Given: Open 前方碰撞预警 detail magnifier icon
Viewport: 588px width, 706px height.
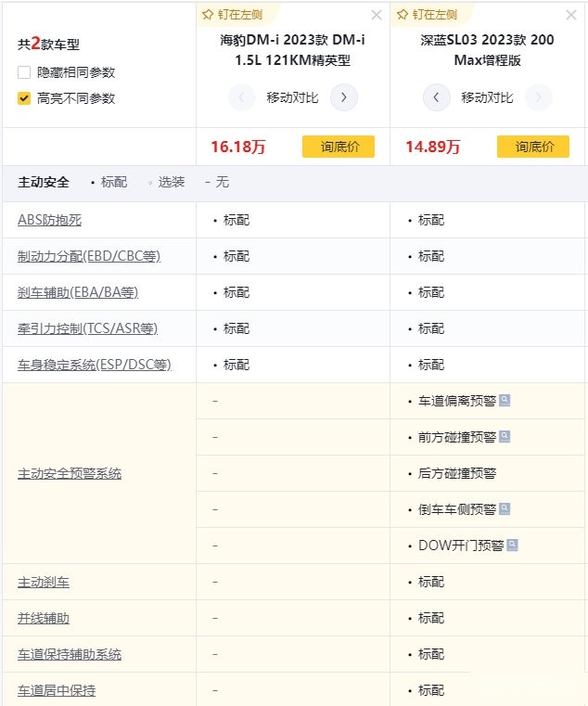Looking at the screenshot, I should tap(505, 436).
